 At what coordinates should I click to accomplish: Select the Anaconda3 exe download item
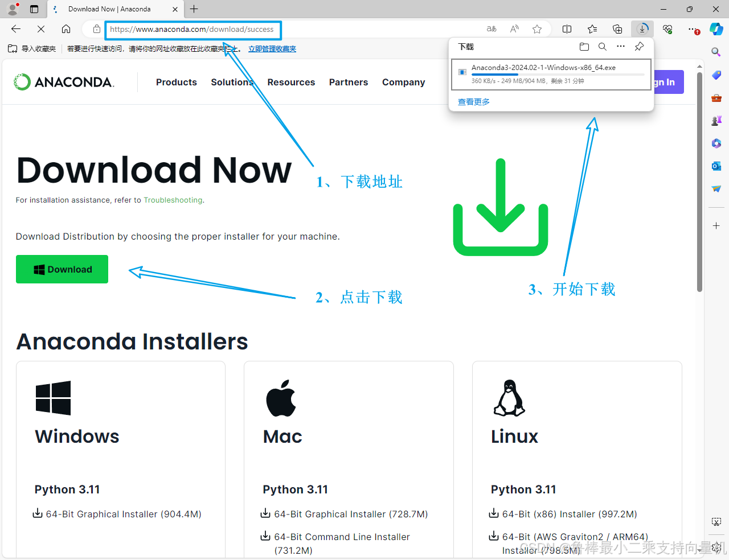[x=551, y=74]
